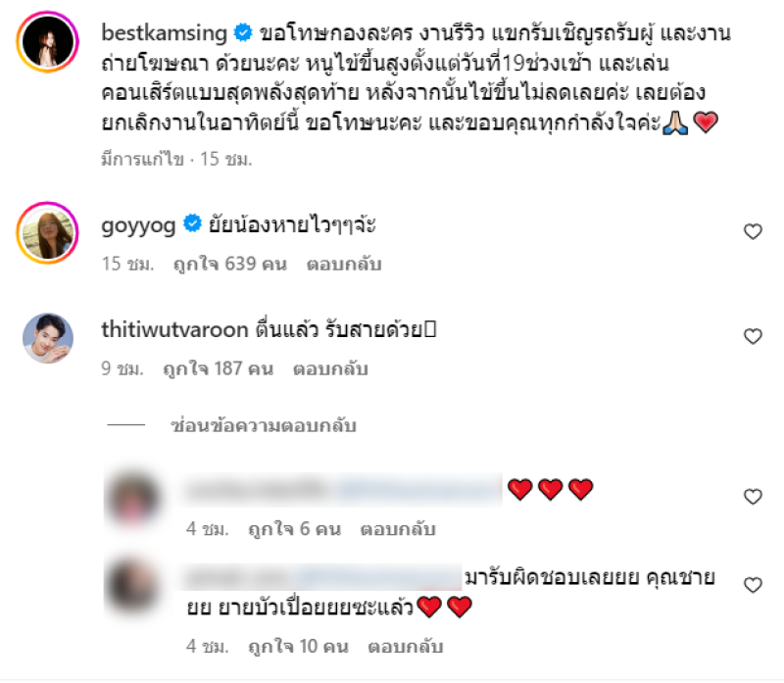Open thitiwutvaroon's profile avatar

point(48,338)
